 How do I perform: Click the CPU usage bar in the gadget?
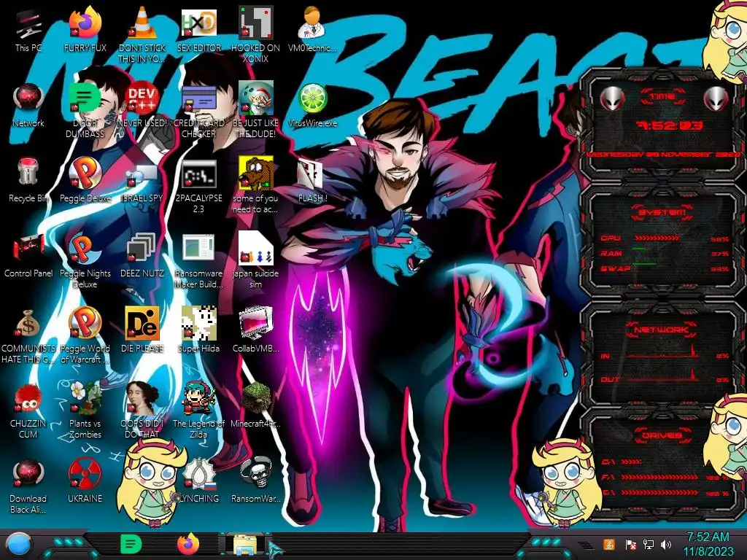pyautogui.click(x=657, y=238)
